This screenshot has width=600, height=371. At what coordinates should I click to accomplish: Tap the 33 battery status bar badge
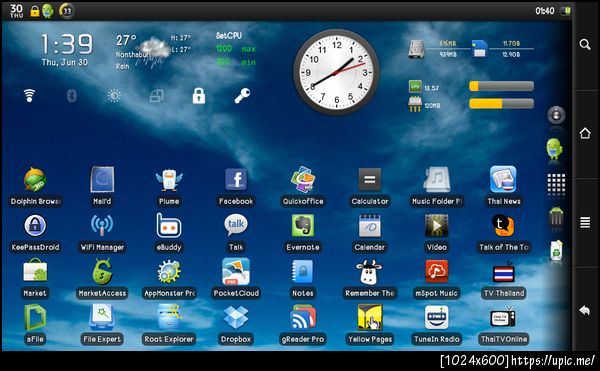click(x=67, y=11)
